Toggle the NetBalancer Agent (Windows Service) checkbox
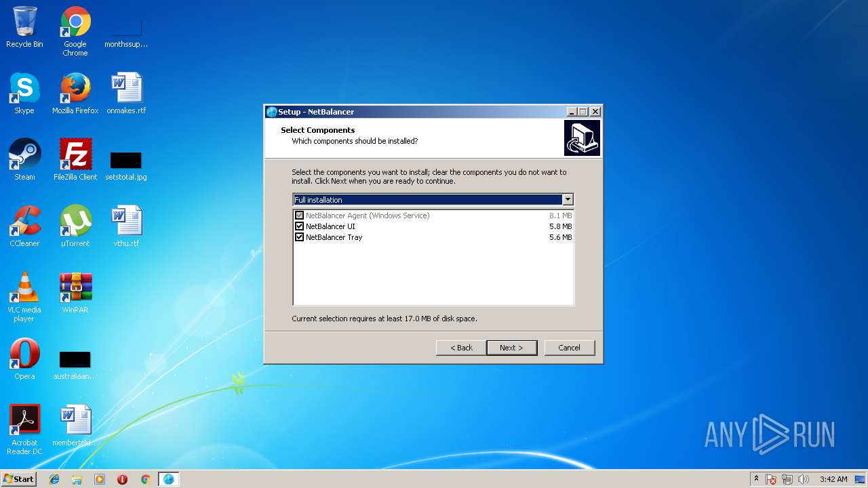 (x=299, y=216)
